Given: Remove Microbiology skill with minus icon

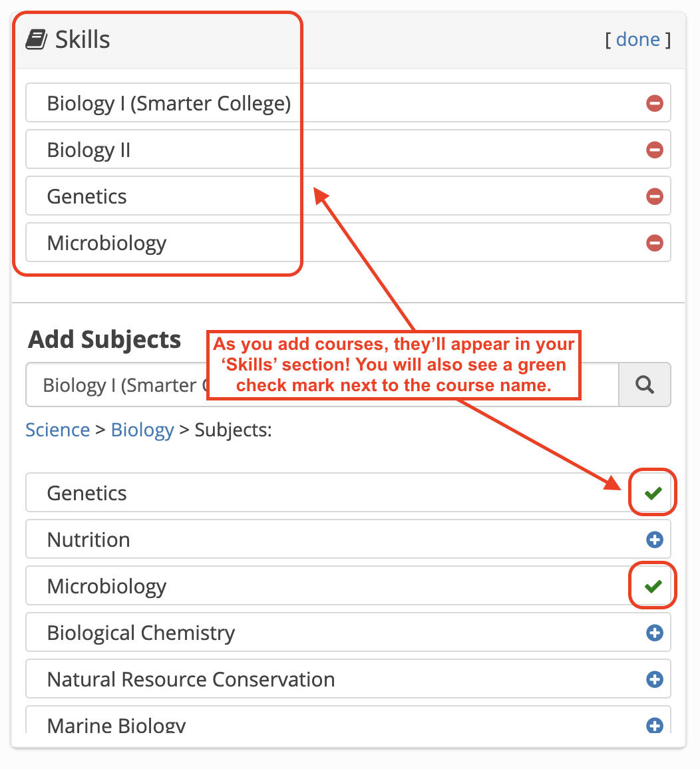Looking at the screenshot, I should coord(654,243).
